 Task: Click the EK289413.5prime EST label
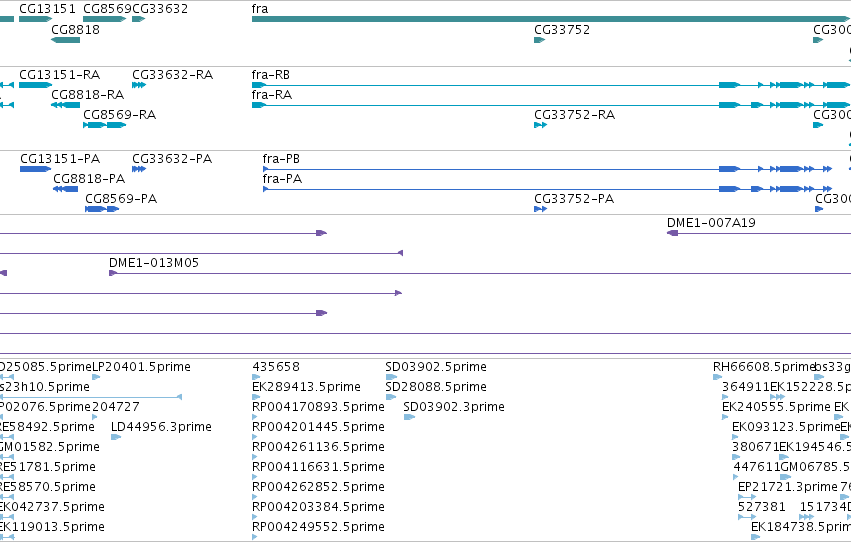306,386
